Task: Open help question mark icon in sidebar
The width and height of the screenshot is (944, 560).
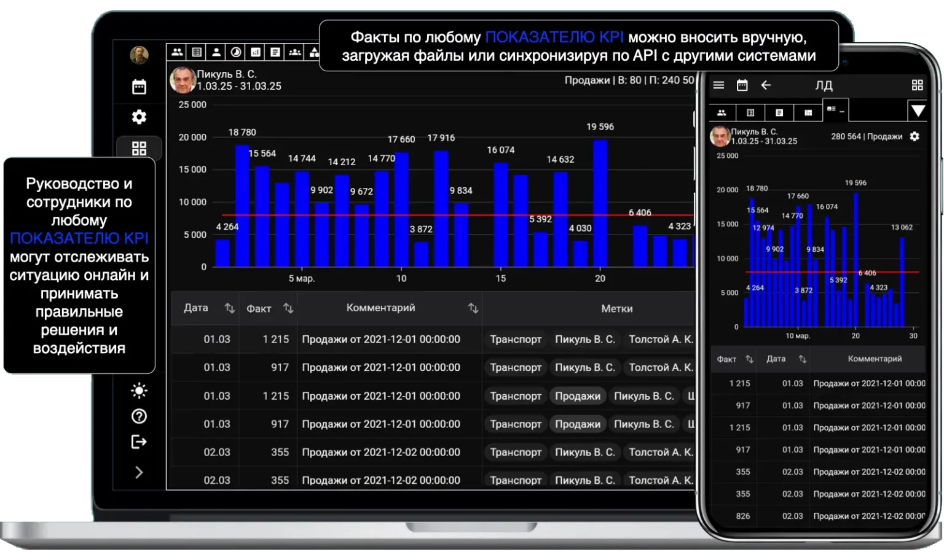Action: click(x=140, y=416)
